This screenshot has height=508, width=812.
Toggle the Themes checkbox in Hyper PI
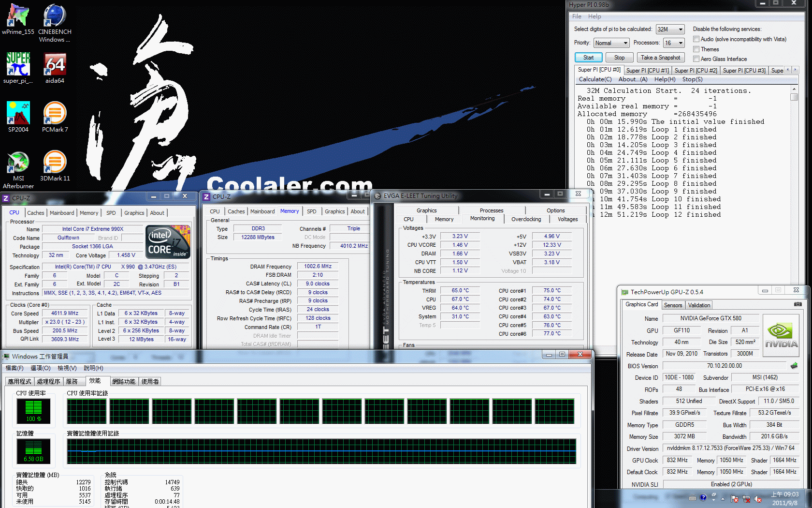[x=696, y=49]
